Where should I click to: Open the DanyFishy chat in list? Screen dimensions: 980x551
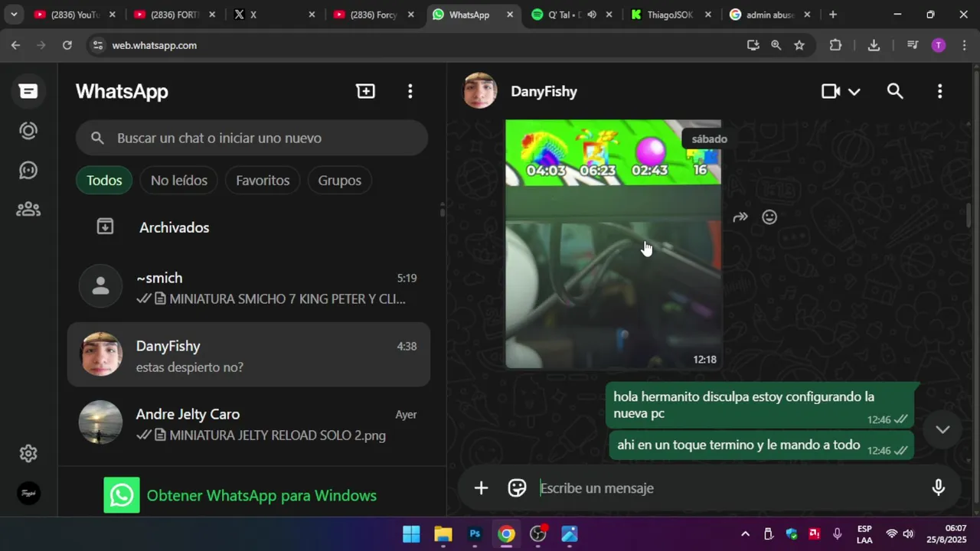249,355
